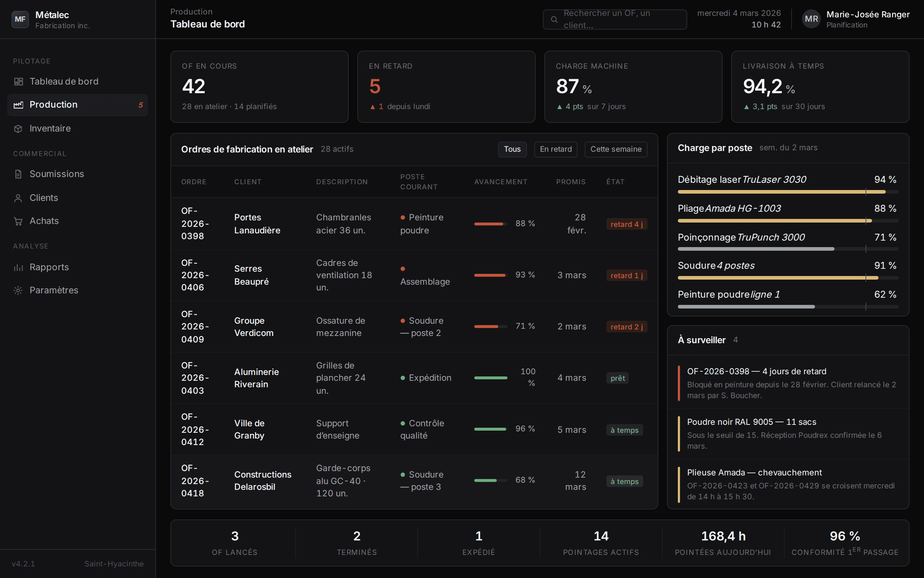The height and width of the screenshot is (578, 924).
Task: Navigate to Achats
Action: click(x=78, y=221)
